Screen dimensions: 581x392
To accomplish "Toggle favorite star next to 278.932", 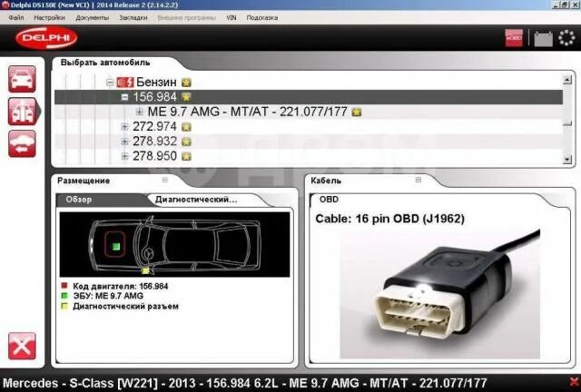I will pos(186,142).
